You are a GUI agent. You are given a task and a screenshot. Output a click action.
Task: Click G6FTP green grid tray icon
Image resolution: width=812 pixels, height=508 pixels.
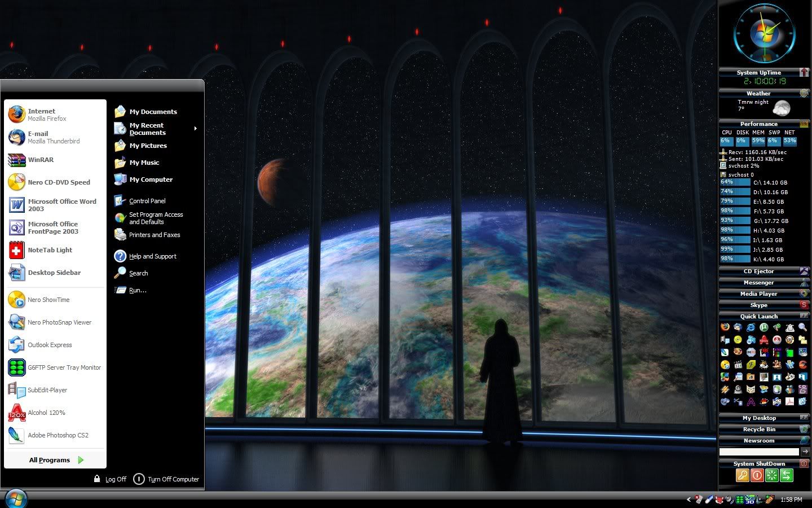point(740,500)
